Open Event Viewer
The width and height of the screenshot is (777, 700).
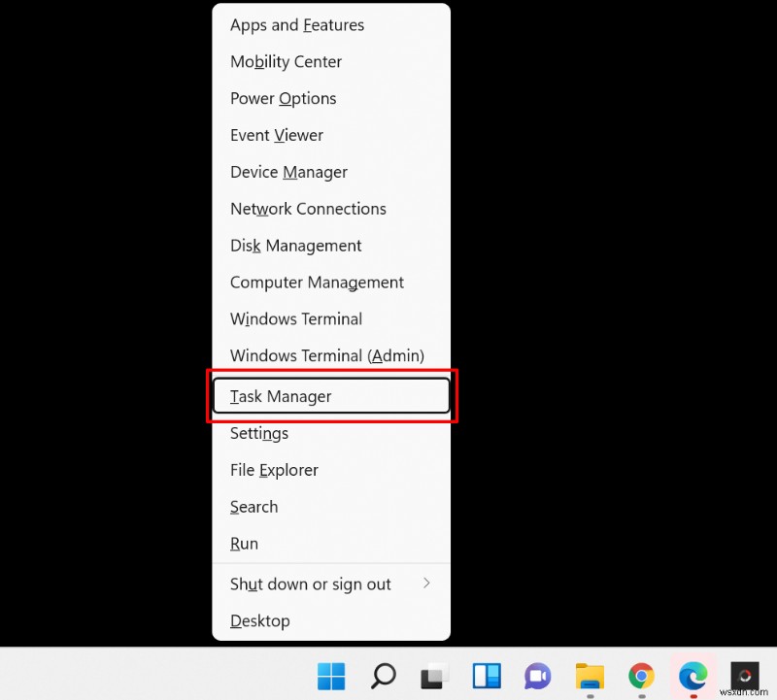pos(276,135)
